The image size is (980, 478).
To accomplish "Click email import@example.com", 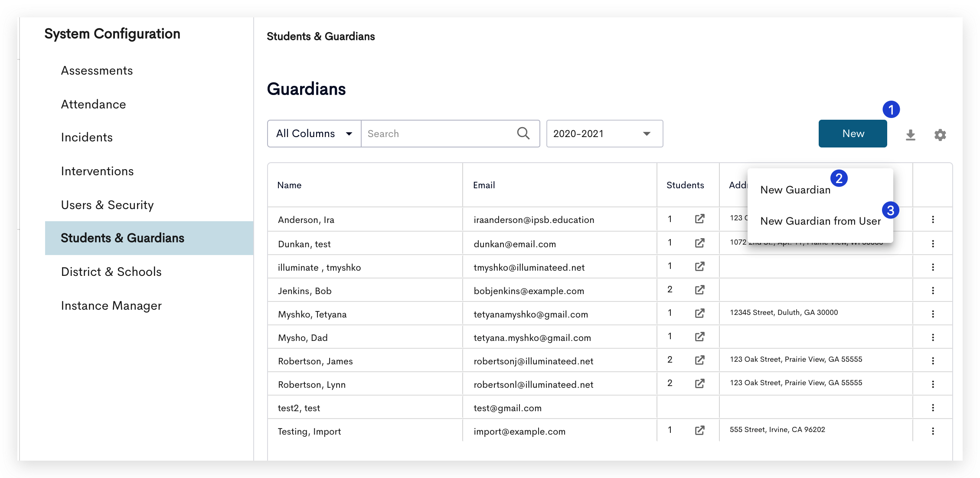I will tap(519, 432).
